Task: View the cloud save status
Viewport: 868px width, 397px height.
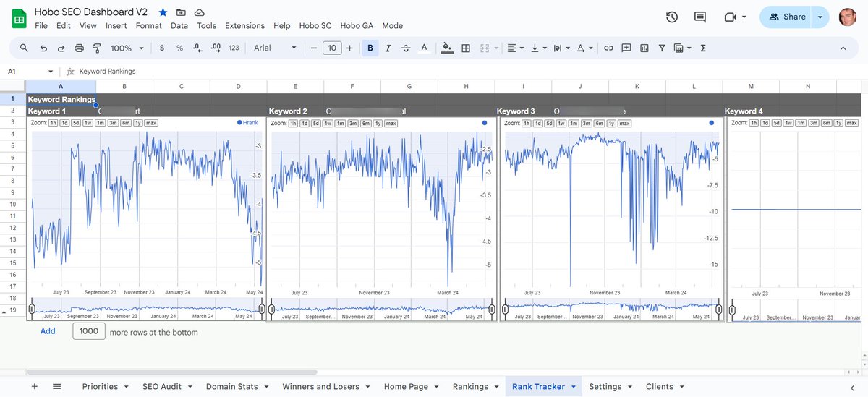Action: [x=200, y=13]
